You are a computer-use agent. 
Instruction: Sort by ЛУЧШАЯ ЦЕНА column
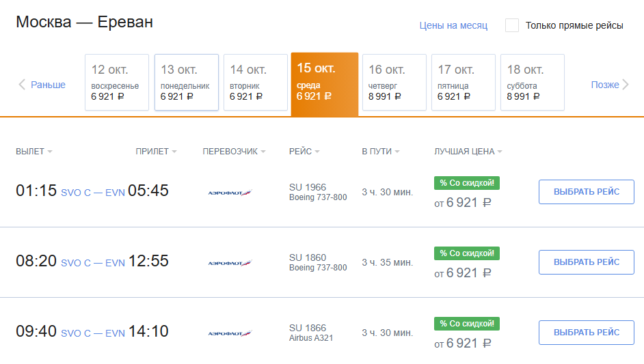[x=468, y=152]
